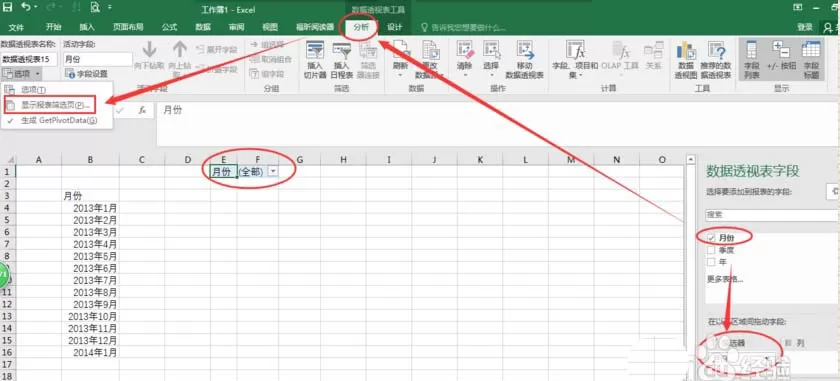
Task: Switch to the Formulas (公式) tab
Action: tap(169, 27)
